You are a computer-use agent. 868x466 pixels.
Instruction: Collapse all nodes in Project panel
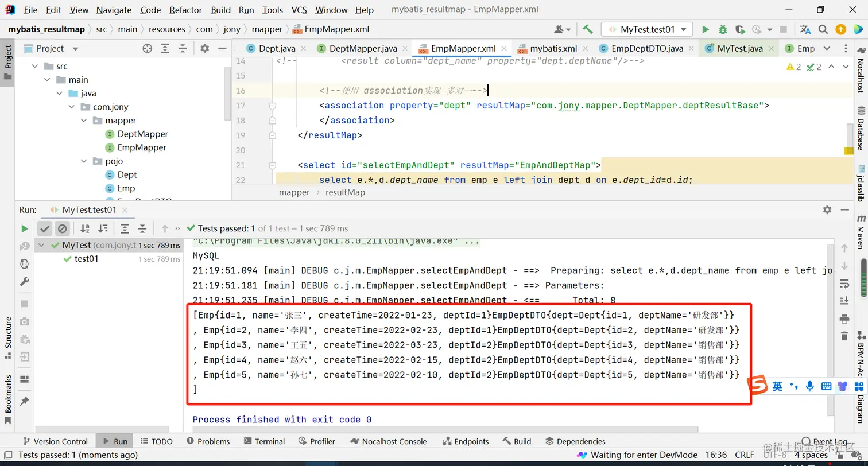coord(183,49)
